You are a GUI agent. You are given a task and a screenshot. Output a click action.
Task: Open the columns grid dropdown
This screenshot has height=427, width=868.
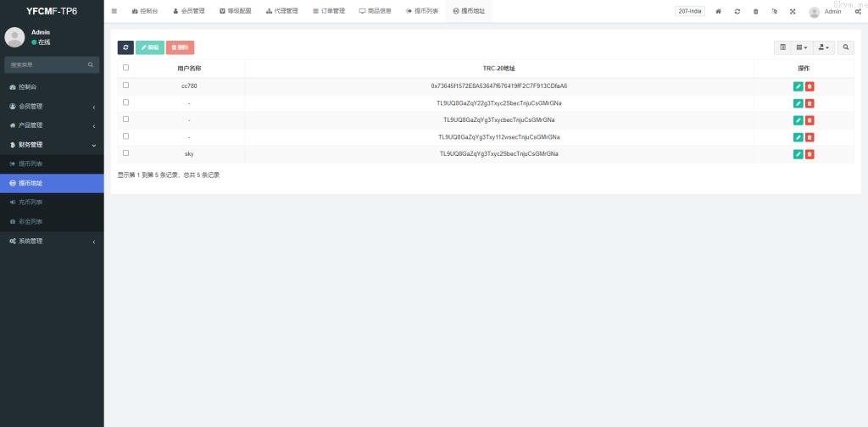tap(802, 47)
